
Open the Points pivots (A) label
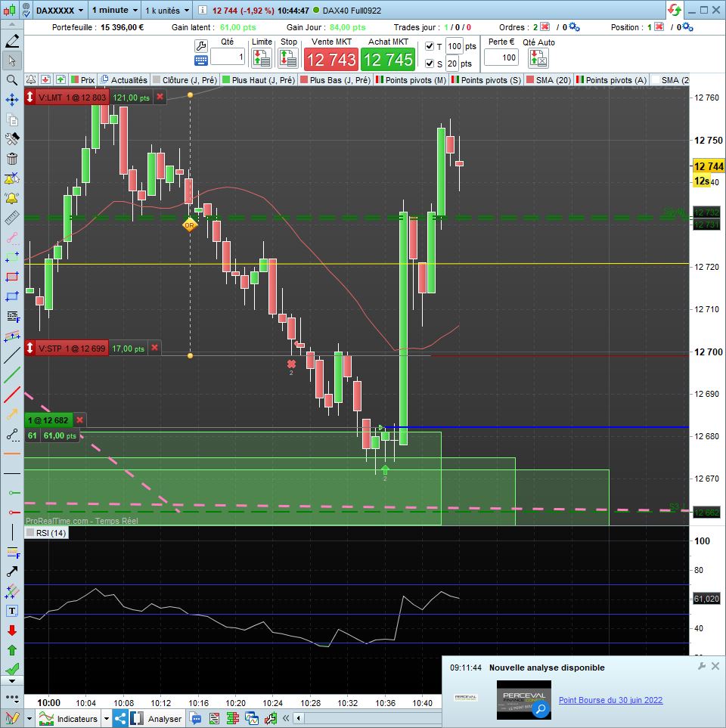pyautogui.click(x=611, y=80)
